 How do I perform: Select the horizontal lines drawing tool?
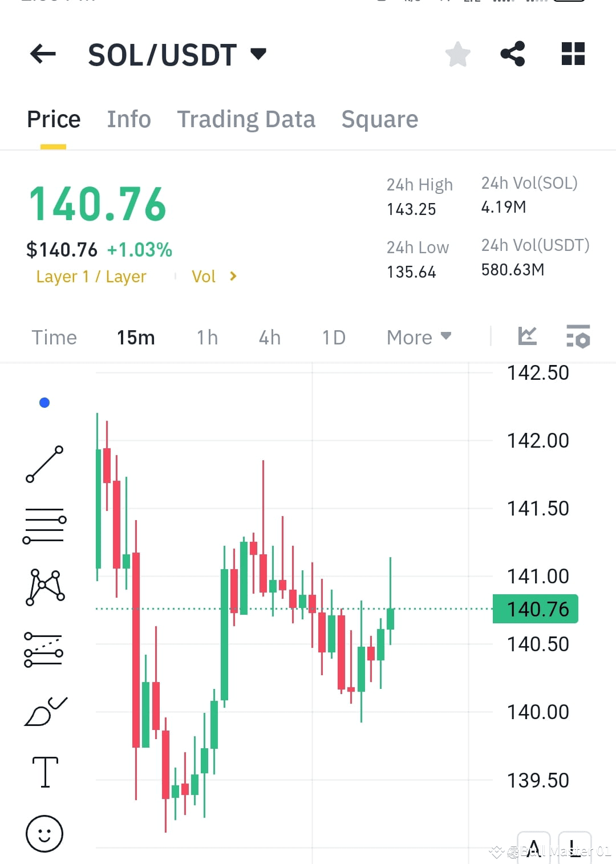tap(44, 526)
